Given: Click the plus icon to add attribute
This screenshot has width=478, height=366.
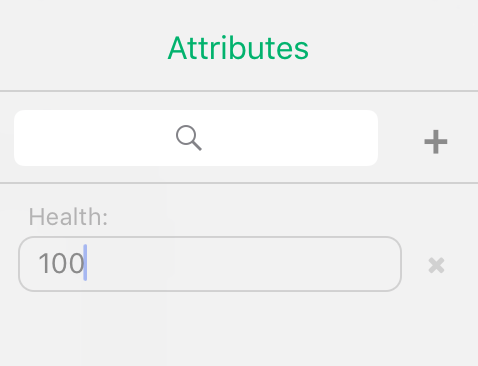Looking at the screenshot, I should (x=436, y=142).
